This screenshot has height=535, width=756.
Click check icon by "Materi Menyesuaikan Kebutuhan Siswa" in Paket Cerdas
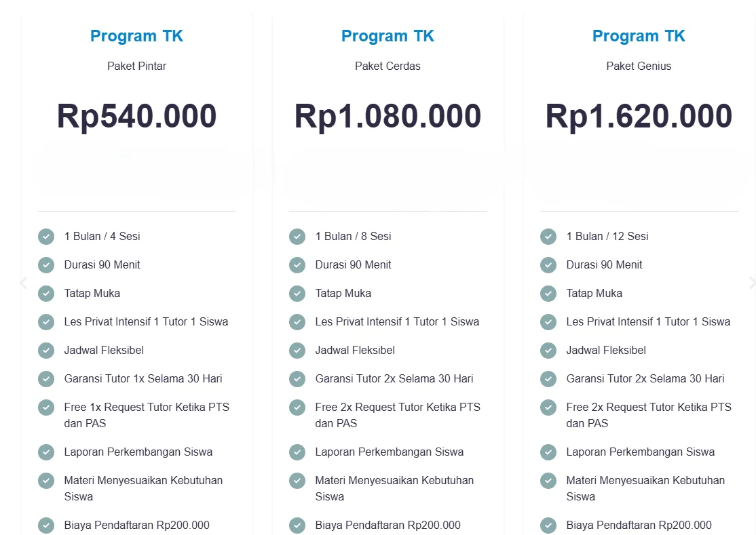pyautogui.click(x=297, y=481)
